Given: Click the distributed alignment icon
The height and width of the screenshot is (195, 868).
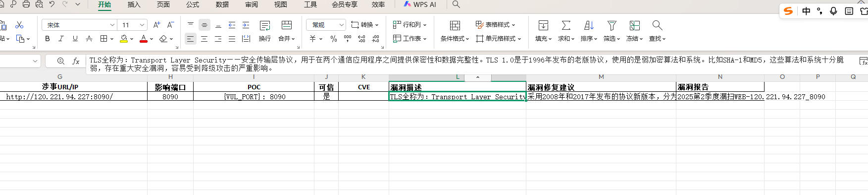Looking at the screenshot, I should tap(246, 39).
